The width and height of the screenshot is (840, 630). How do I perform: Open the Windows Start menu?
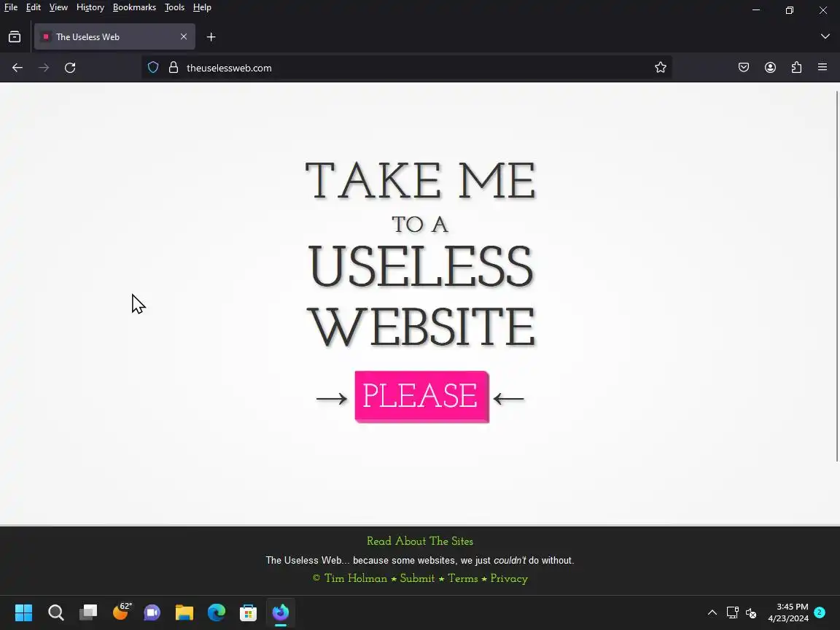click(x=23, y=612)
